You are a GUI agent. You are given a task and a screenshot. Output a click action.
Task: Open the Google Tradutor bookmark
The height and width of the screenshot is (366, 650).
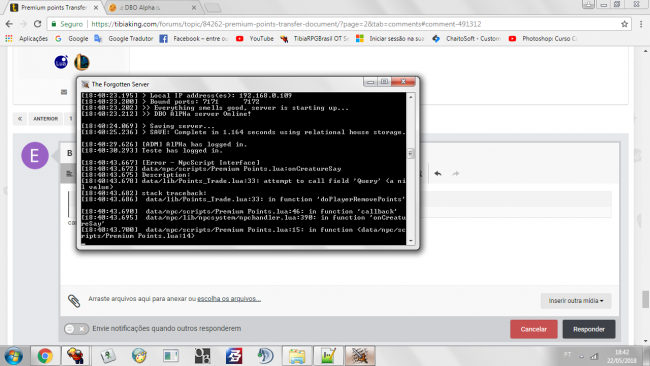pyautogui.click(x=124, y=39)
